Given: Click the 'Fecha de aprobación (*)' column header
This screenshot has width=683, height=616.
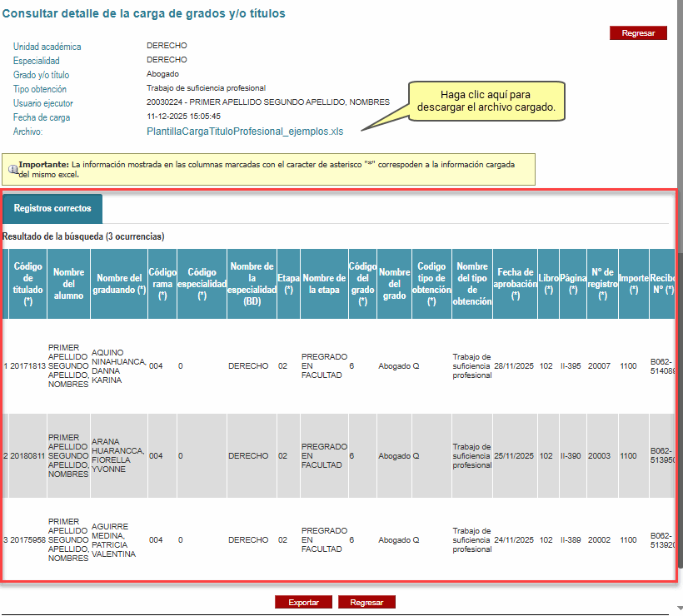Looking at the screenshot, I should pyautogui.click(x=515, y=284).
